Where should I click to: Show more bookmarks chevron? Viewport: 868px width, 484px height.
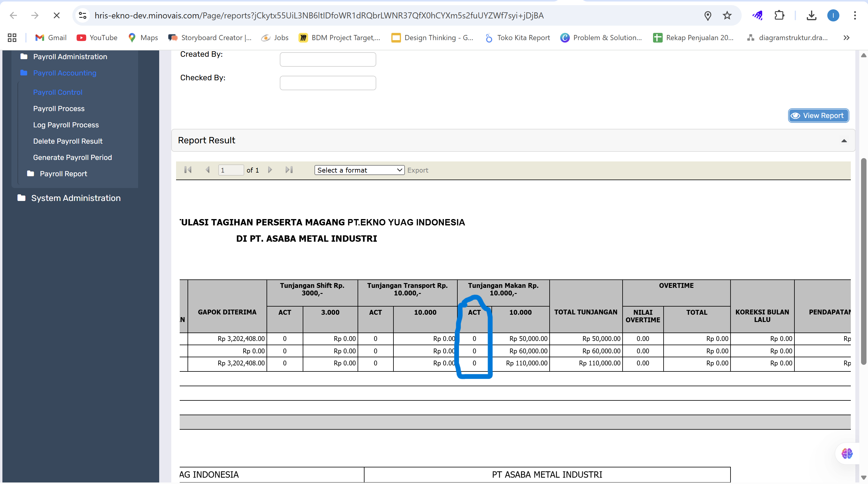846,38
